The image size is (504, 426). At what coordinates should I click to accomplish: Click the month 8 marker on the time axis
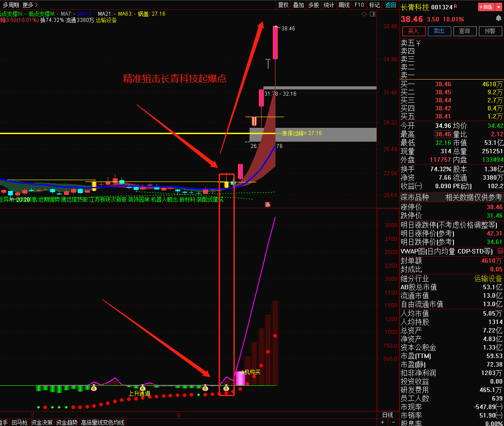tap(179, 415)
